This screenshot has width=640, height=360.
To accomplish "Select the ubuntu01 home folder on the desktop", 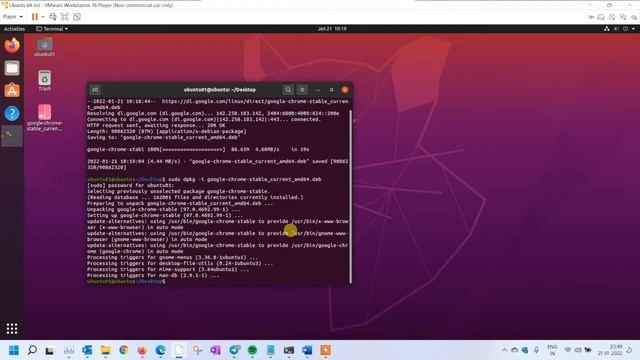I will click(44, 47).
